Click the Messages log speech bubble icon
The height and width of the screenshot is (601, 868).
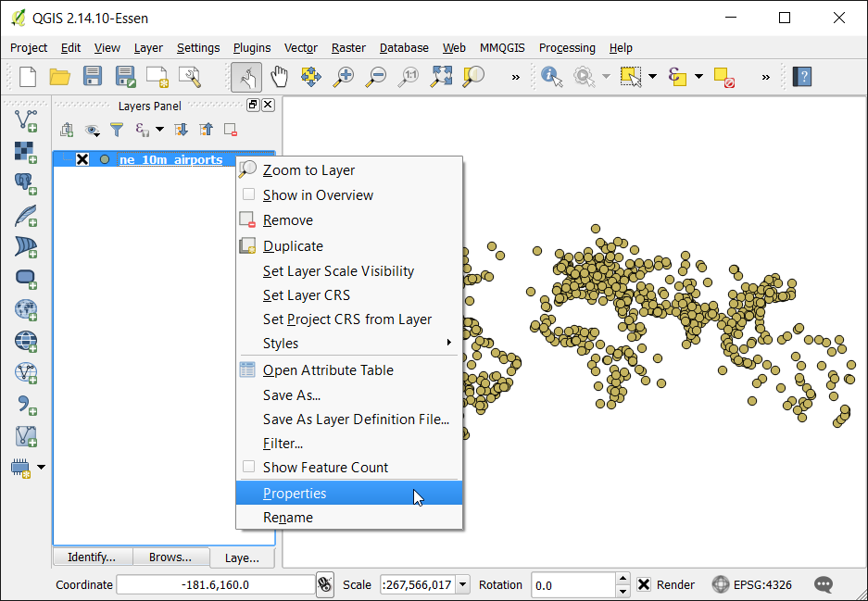(x=824, y=584)
